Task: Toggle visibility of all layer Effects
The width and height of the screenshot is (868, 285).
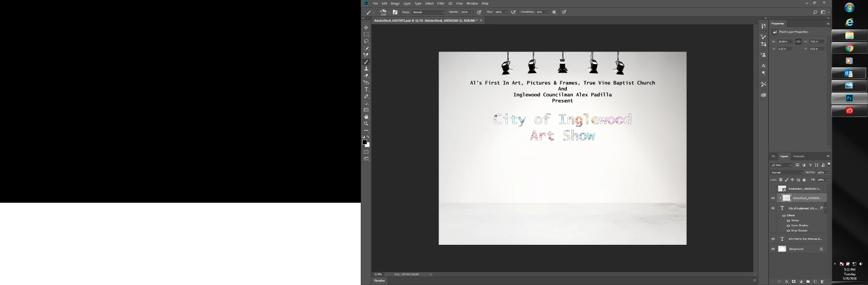Action: click(x=784, y=215)
